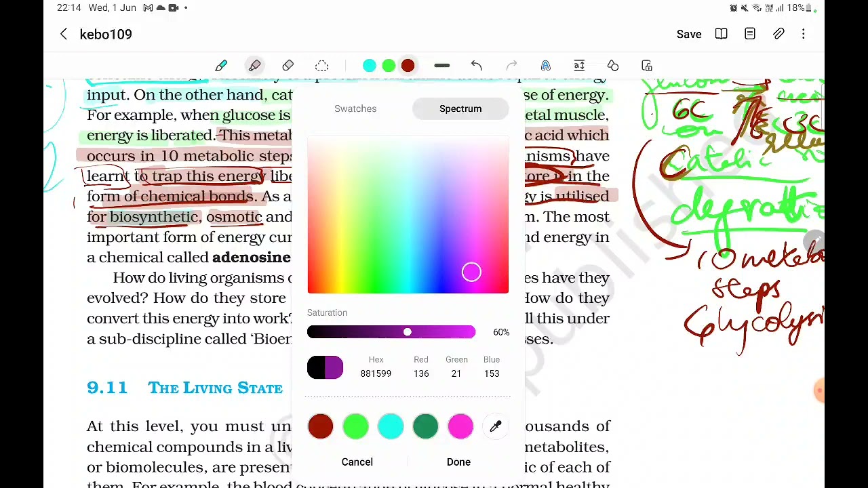Save the note
Screen dimensions: 868x488
click(689, 34)
